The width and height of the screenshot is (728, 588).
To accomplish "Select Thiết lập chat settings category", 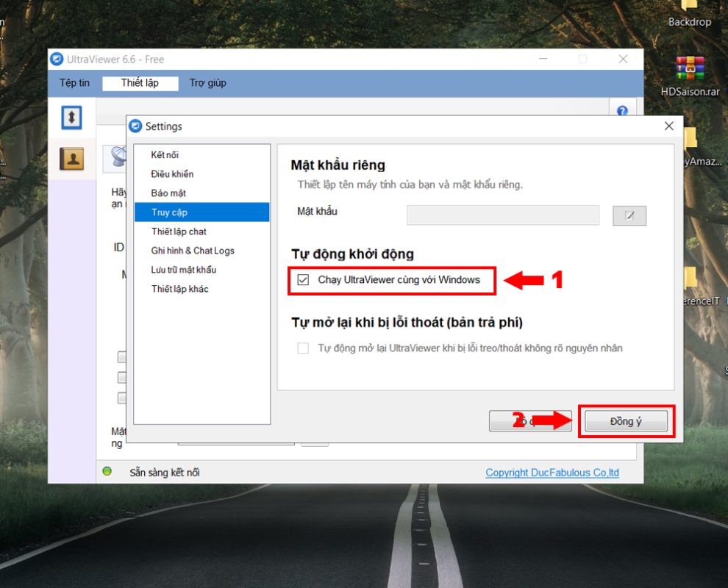I will 201,232.
